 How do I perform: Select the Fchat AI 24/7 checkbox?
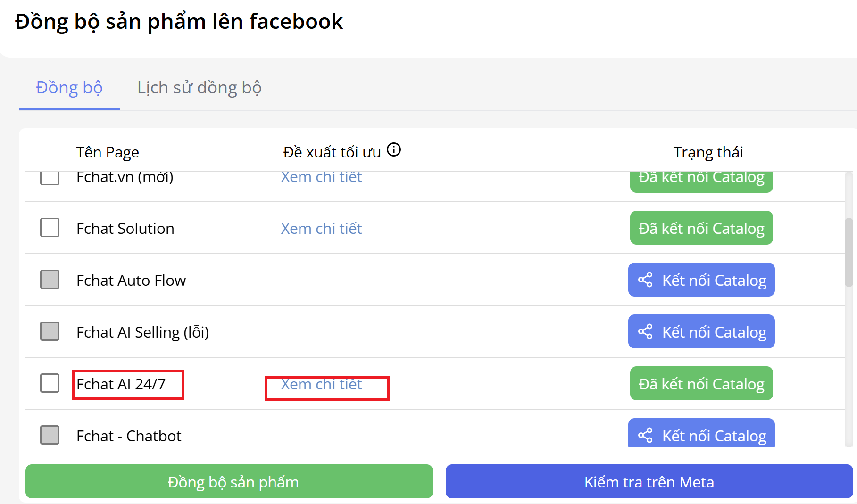coord(50,383)
